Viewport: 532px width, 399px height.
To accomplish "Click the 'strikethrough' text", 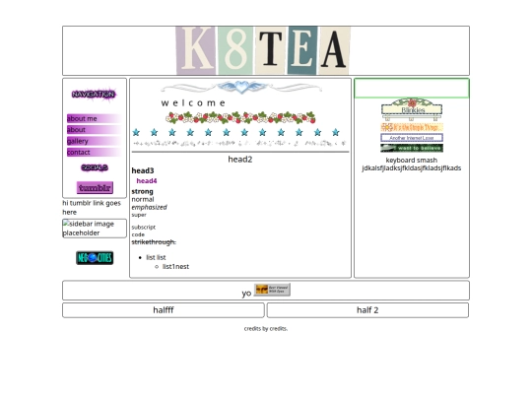I will coord(154,242).
